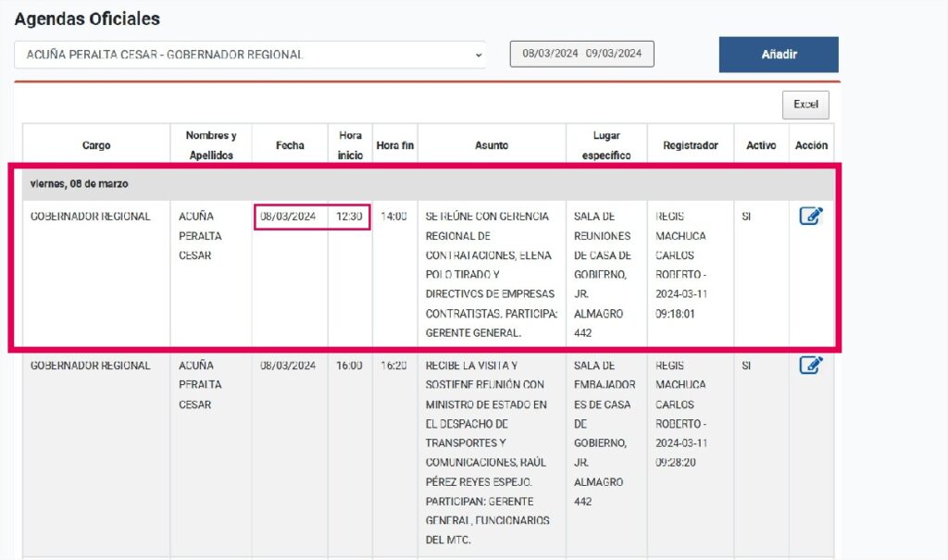Sort by the Cargo column header
The height and width of the screenshot is (560, 948).
coord(96,145)
